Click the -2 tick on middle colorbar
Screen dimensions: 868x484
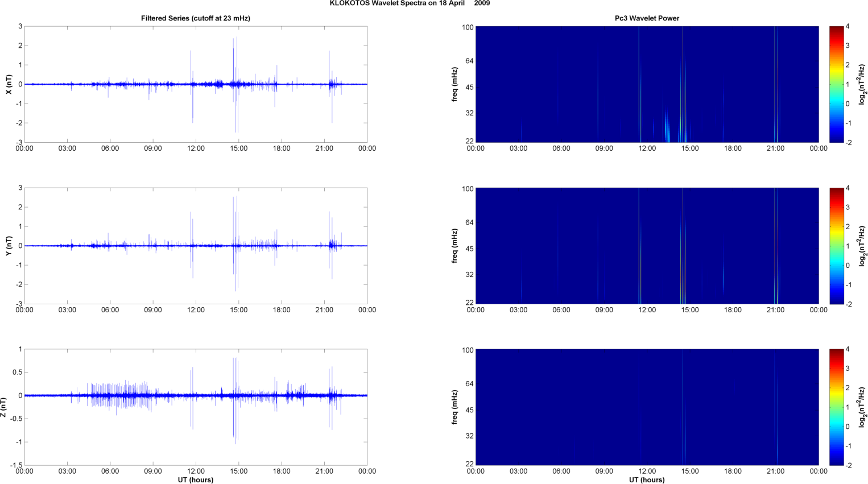pyautogui.click(x=849, y=304)
